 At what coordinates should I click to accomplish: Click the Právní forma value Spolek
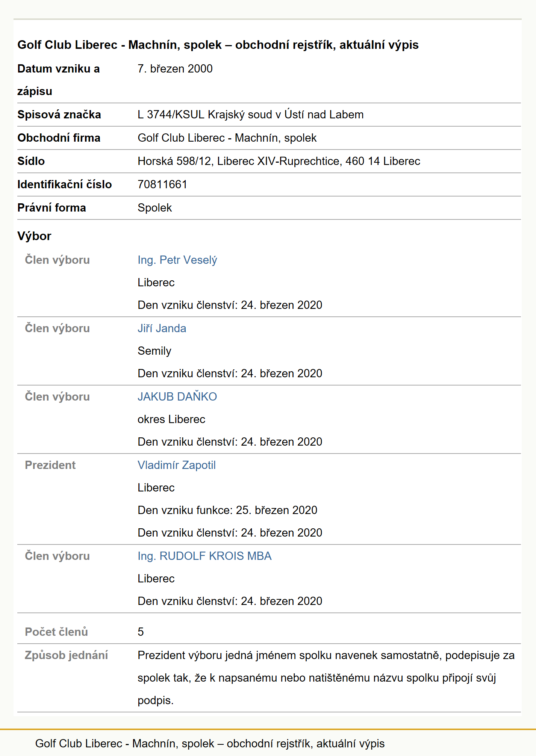click(x=155, y=208)
